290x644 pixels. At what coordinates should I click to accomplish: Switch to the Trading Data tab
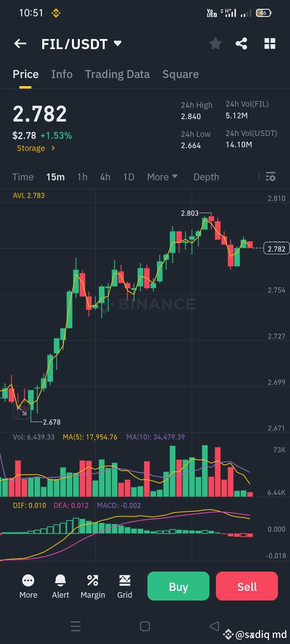pyautogui.click(x=117, y=74)
